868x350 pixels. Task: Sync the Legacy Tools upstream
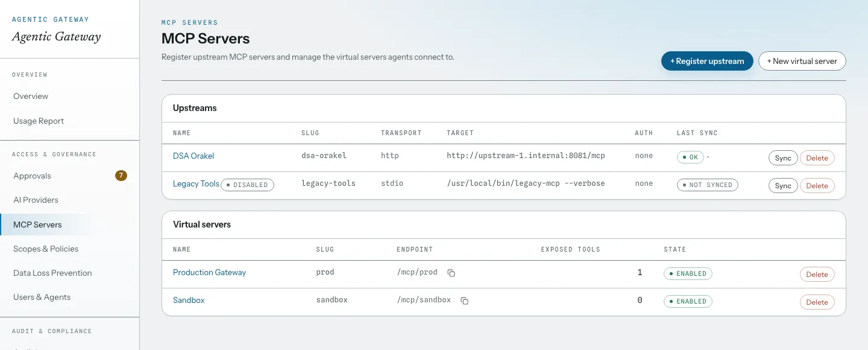point(783,186)
